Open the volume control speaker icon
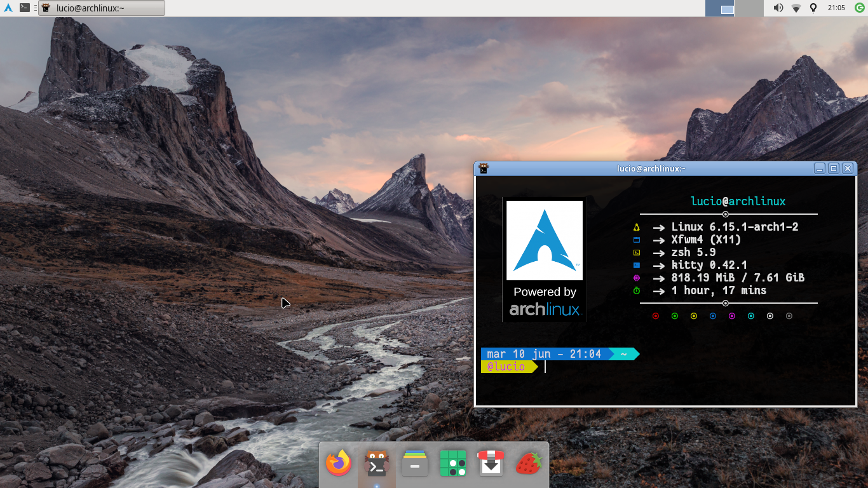 click(778, 8)
